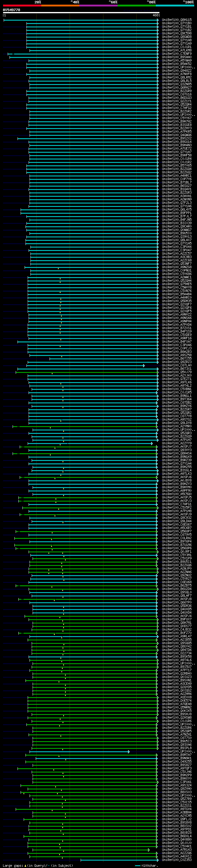The height and width of the screenshot is (868, 197).
Task: Open hit UniRef100_B3SGE8
Action: pyautogui.click(x=177, y=125)
